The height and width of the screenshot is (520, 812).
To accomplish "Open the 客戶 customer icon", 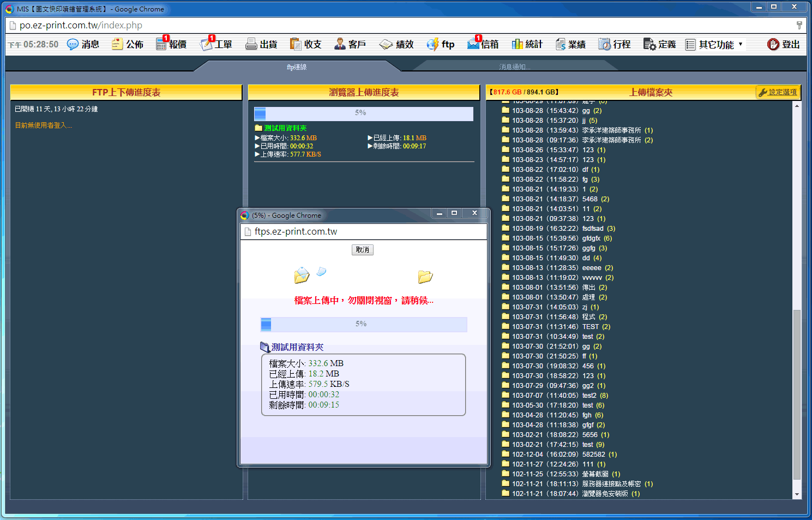I will coord(340,45).
